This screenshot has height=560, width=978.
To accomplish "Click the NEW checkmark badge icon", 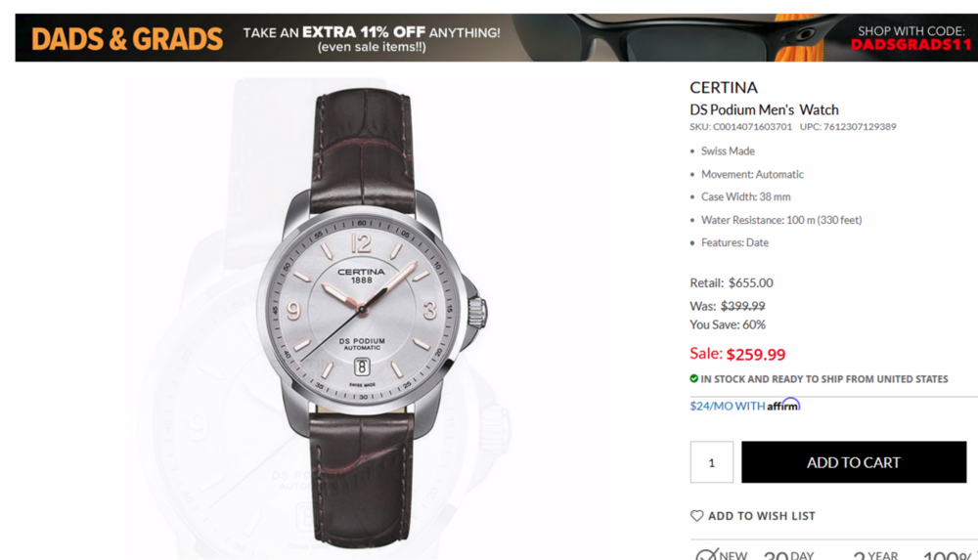I will (x=707, y=554).
